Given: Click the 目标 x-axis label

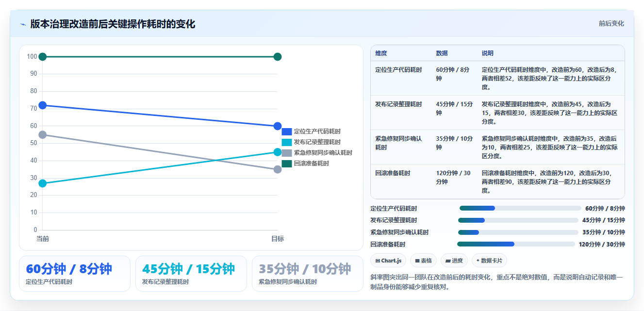Looking at the screenshot, I should coord(278,239).
